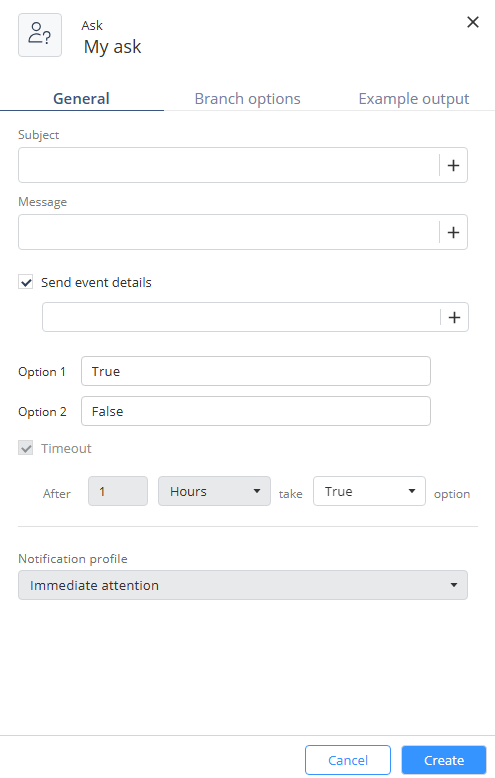495x778 pixels.
Task: Add a variable to Subject via plus icon
Action: [453, 165]
